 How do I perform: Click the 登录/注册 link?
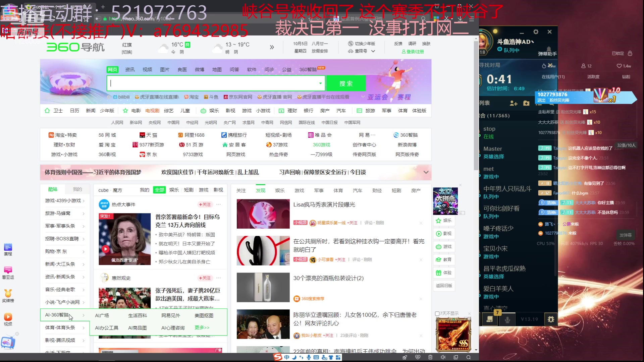point(413,52)
